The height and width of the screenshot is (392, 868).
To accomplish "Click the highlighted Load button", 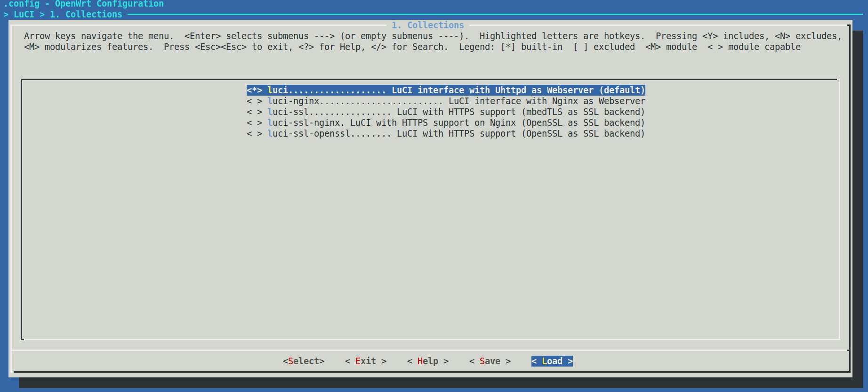I will (552, 361).
